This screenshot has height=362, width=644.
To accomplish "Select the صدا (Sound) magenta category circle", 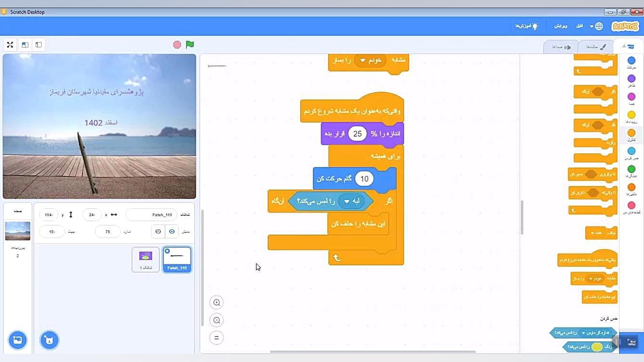I will pos(631,97).
